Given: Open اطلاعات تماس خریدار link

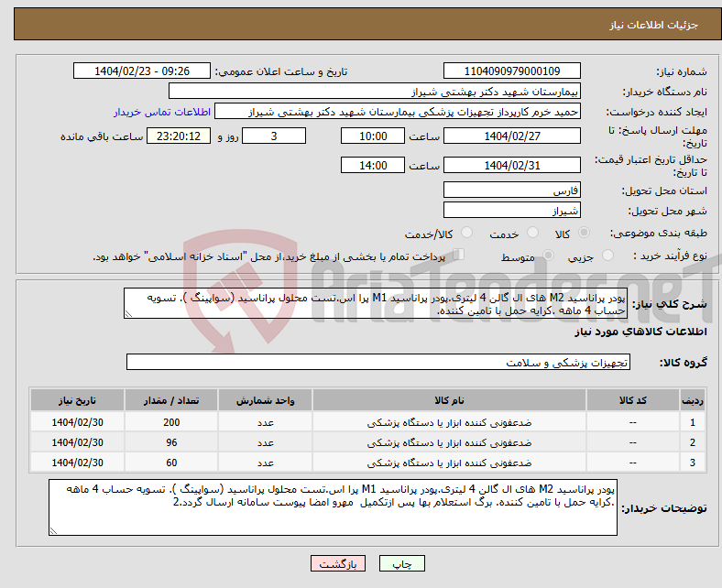Looking at the screenshot, I should coord(161,112).
